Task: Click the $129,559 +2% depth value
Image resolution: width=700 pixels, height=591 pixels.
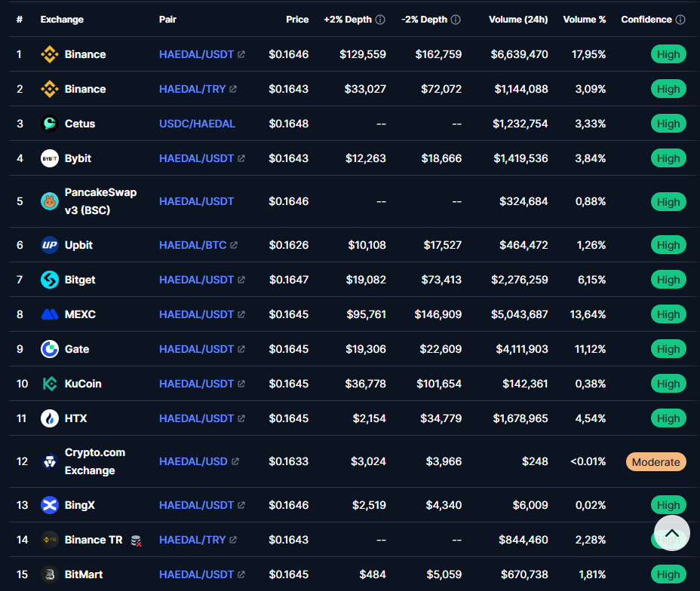Action: [x=363, y=54]
